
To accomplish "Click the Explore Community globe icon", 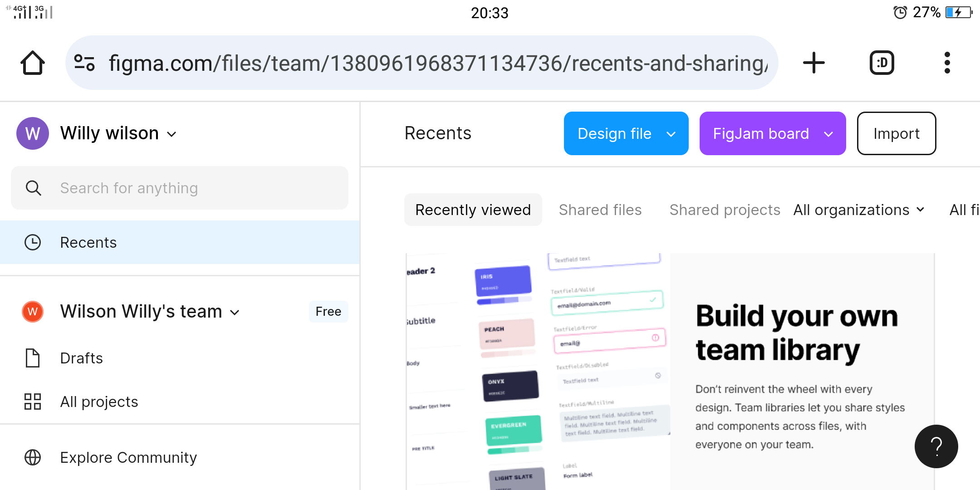I will pyautogui.click(x=33, y=457).
